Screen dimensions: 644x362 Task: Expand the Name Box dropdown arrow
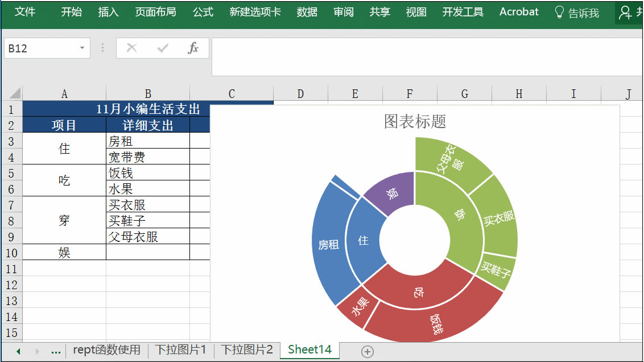[x=82, y=48]
